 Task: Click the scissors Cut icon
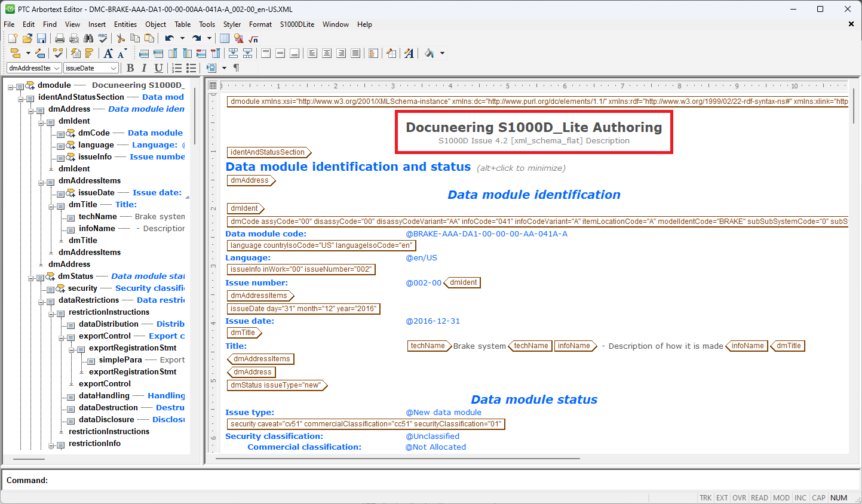(121, 38)
